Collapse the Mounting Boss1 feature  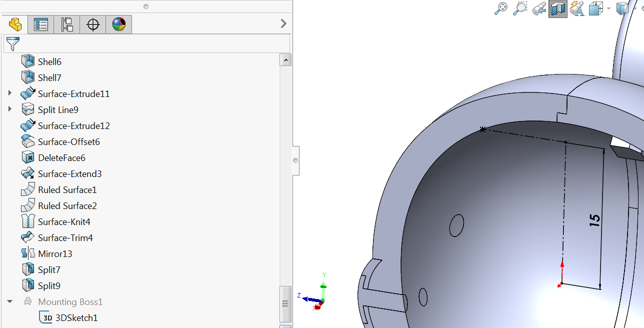10,301
